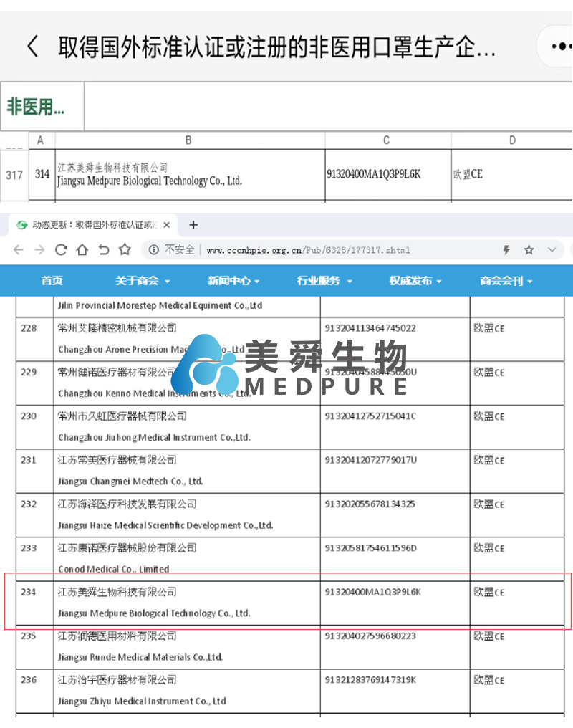573x728 pixels.
Task: Click 江苏海泽医疗科技发展有限公司 company name
Action: click(127, 504)
